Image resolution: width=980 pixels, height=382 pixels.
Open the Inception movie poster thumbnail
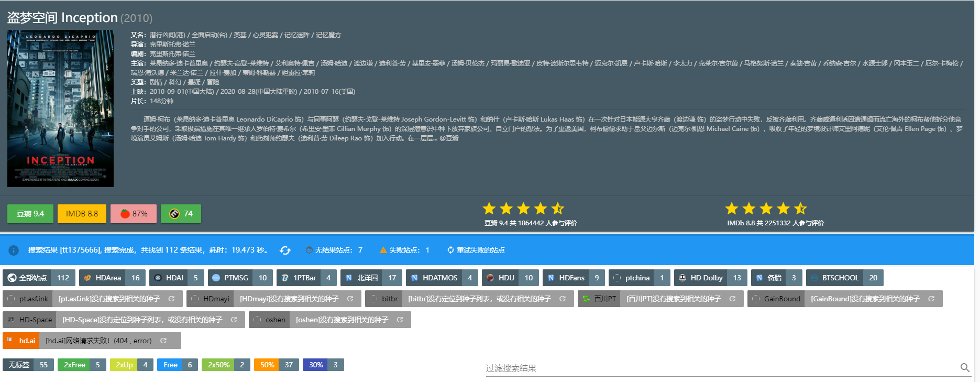tap(60, 108)
